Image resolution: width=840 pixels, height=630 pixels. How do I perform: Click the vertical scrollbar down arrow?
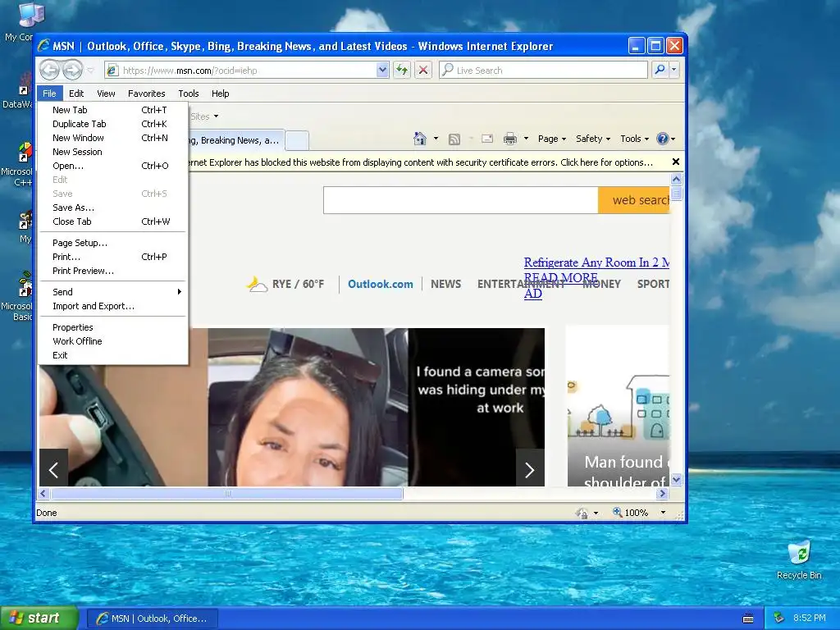tap(676, 479)
